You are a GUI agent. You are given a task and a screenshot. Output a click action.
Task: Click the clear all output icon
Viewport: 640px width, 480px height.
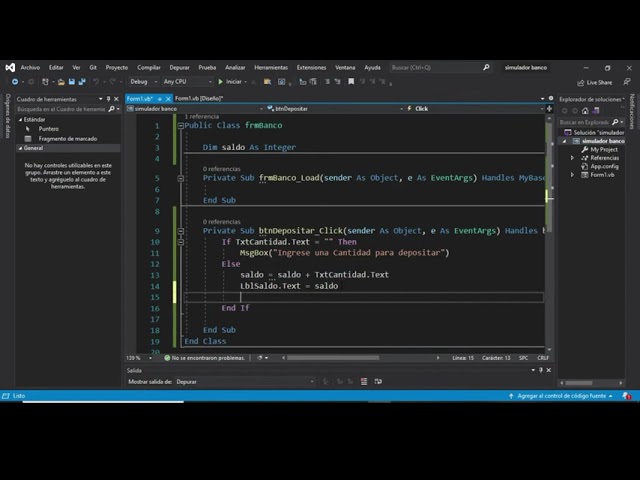[364, 382]
